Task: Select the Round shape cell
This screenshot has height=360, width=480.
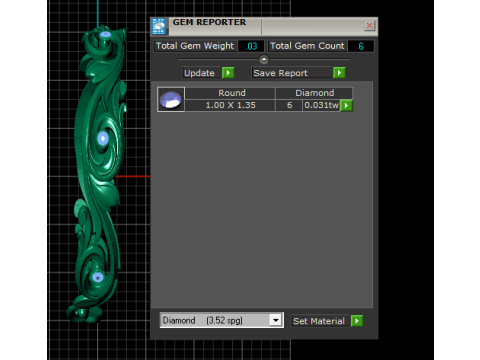Action: pos(230,93)
